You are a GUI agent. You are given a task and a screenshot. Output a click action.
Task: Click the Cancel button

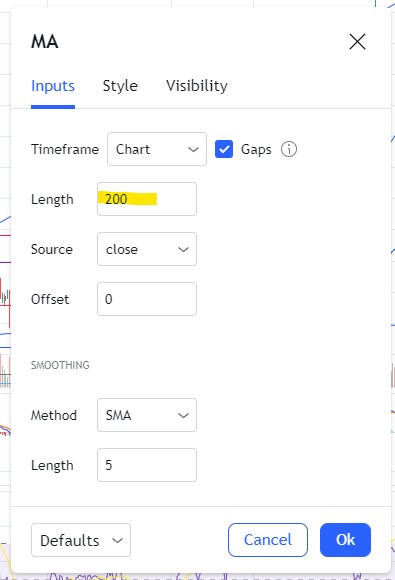tap(268, 540)
